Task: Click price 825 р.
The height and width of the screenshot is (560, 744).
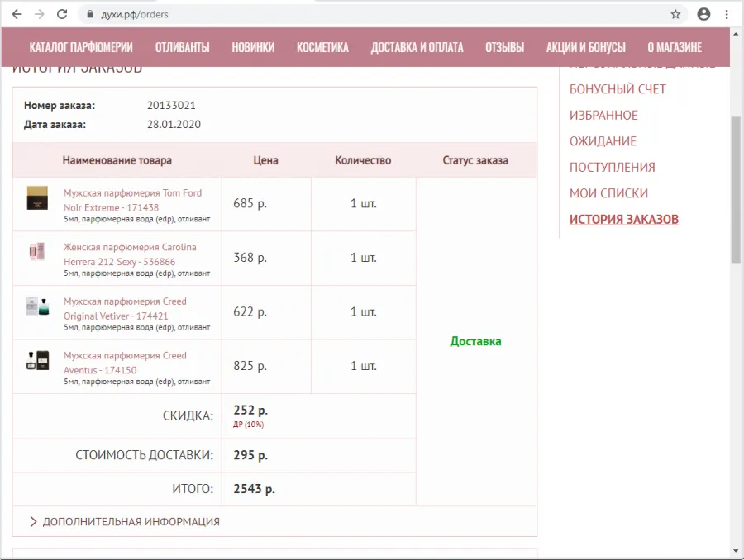Action: [x=250, y=366]
